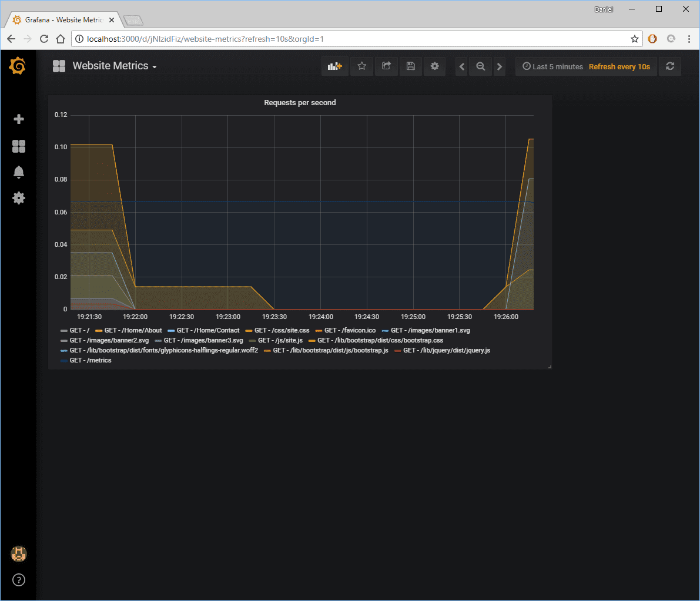Select the Dashboards grid icon in the sidebar
This screenshot has height=601, width=700.
19,146
